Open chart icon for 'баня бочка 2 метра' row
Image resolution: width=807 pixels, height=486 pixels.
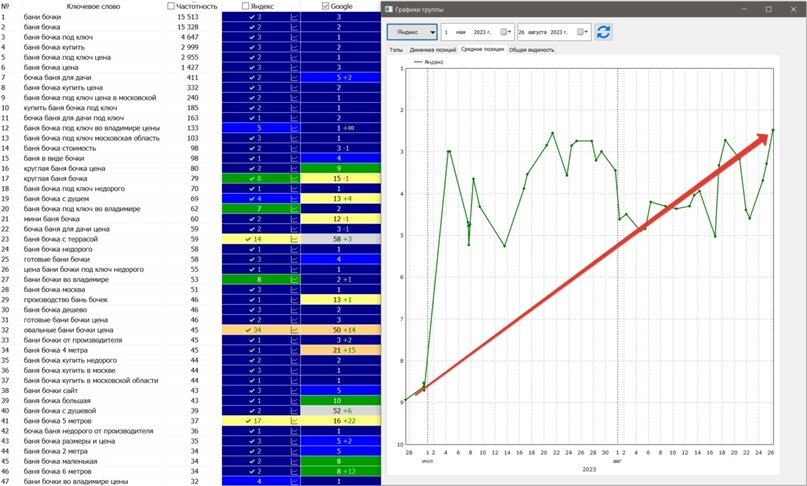(x=295, y=451)
